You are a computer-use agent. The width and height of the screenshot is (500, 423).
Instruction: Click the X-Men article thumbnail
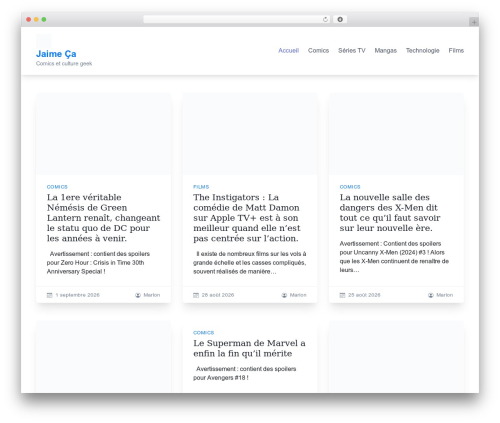[396, 134]
